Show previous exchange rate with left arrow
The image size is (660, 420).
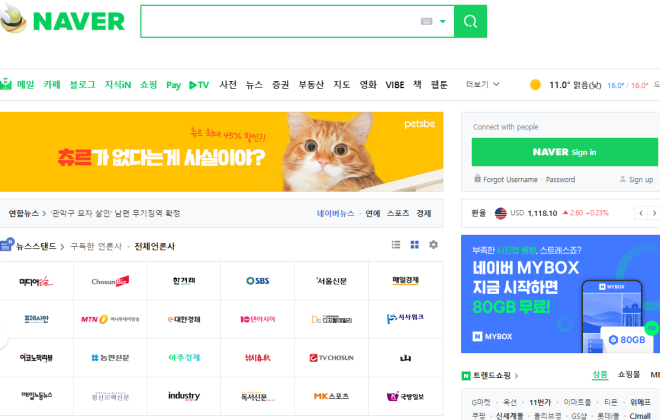[x=641, y=213]
